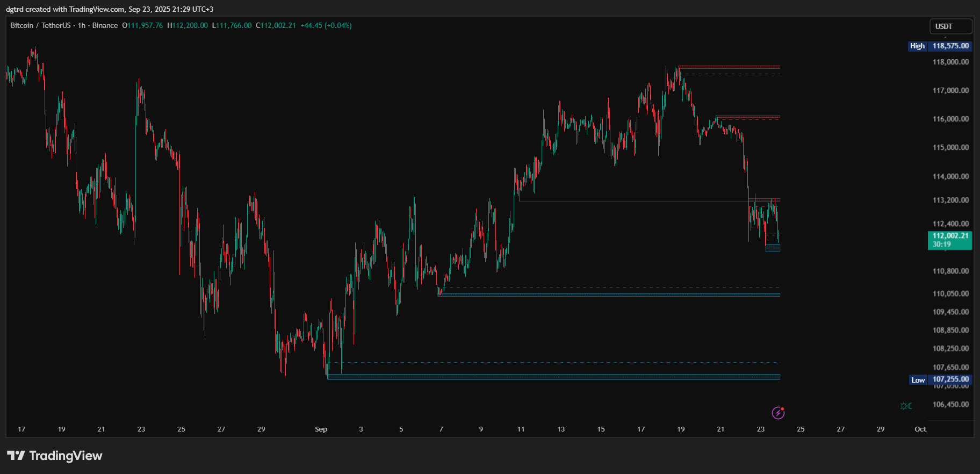
Task: Click the 11 date label on time axis
Action: 521,429
